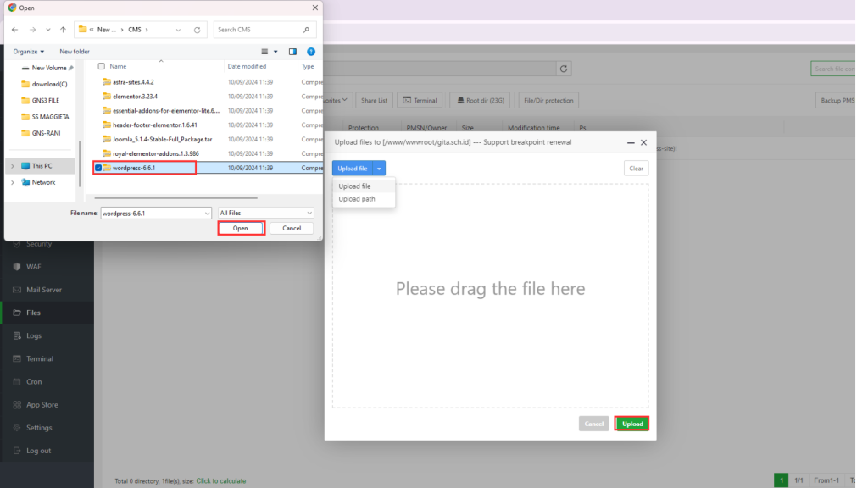Choose Upload path from the menu
This screenshot has width=868, height=488.
357,199
